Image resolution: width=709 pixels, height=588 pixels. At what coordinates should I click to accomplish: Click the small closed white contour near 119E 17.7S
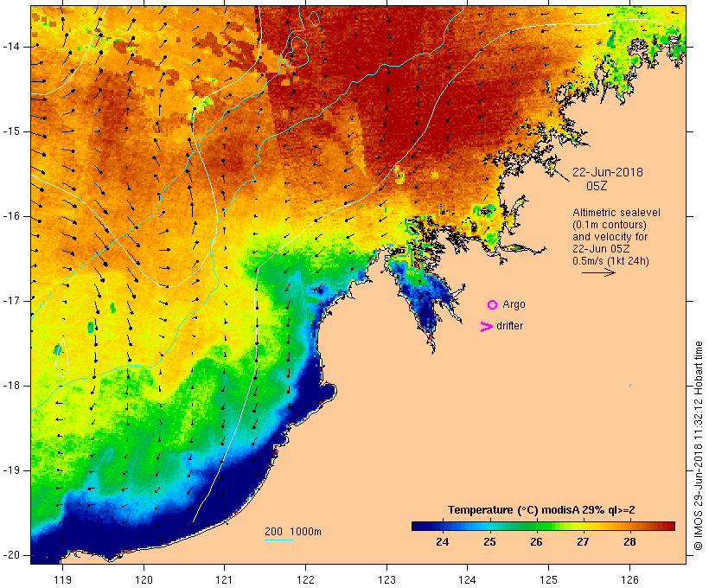click(62, 357)
